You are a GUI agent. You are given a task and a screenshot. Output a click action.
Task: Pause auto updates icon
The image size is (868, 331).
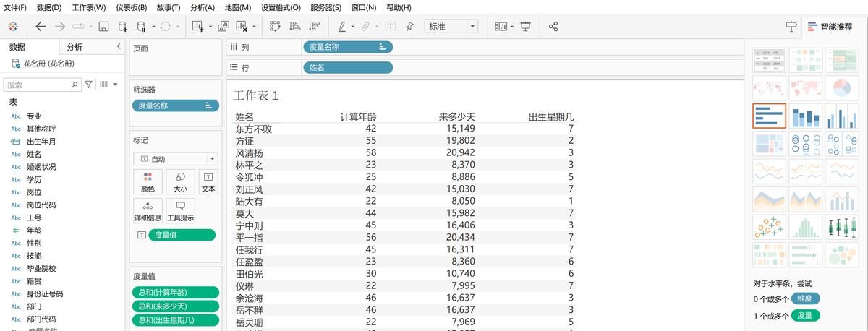[140, 27]
